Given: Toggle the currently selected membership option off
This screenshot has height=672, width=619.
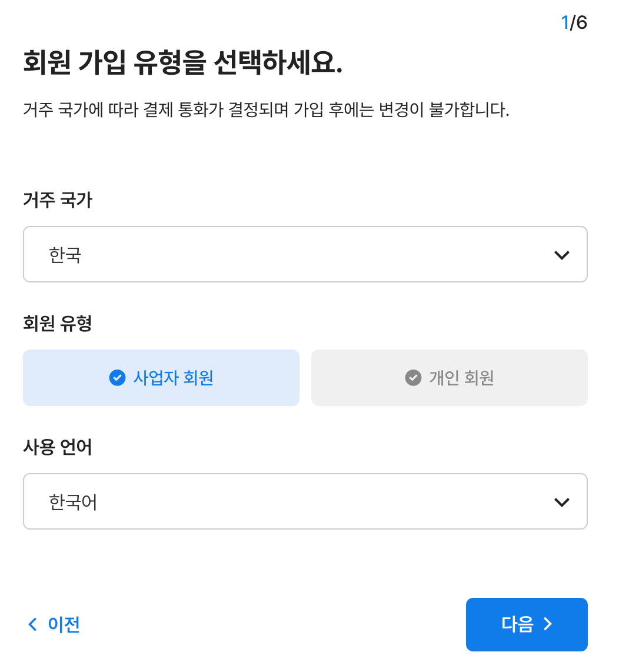Looking at the screenshot, I should (161, 378).
